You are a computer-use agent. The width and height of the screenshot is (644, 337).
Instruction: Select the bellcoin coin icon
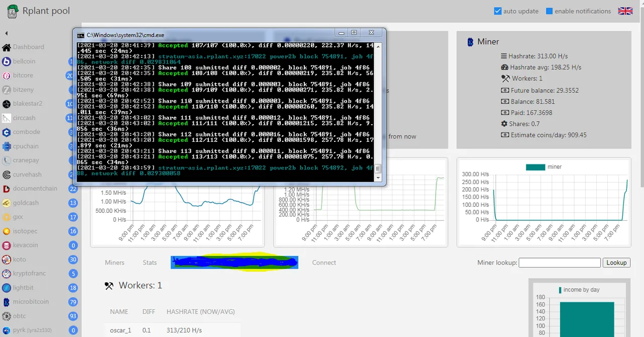tap(7, 61)
